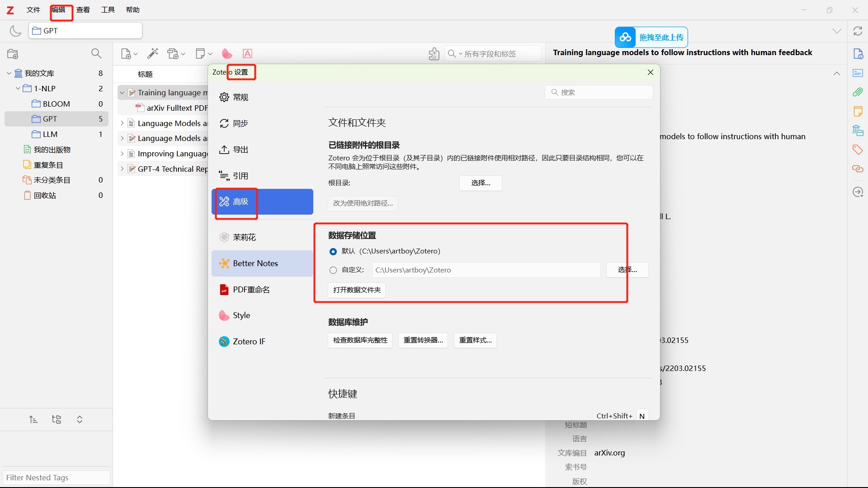This screenshot has width=868, height=488.
Task: Click the Locate arrow side icon
Action: click(858, 192)
